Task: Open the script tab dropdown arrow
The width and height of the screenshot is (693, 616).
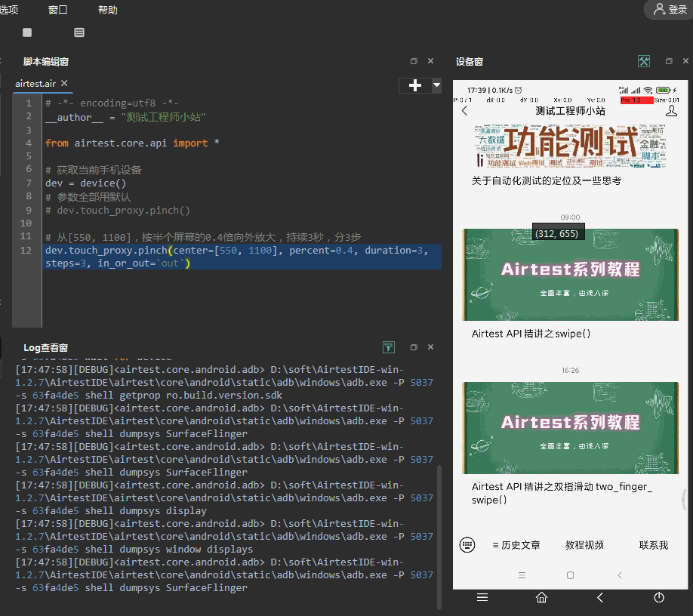Action: click(x=436, y=85)
